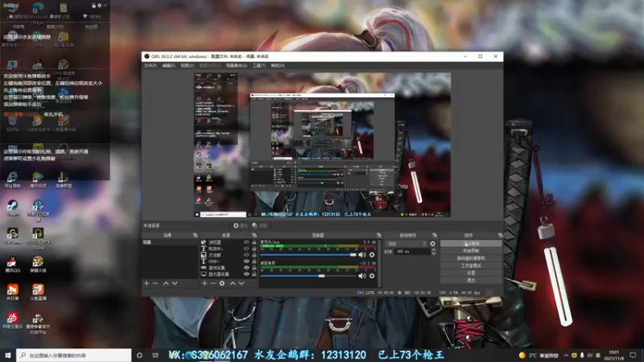Pop out the Controls (控件) dock panel
The image size is (644, 362).
(500, 235)
